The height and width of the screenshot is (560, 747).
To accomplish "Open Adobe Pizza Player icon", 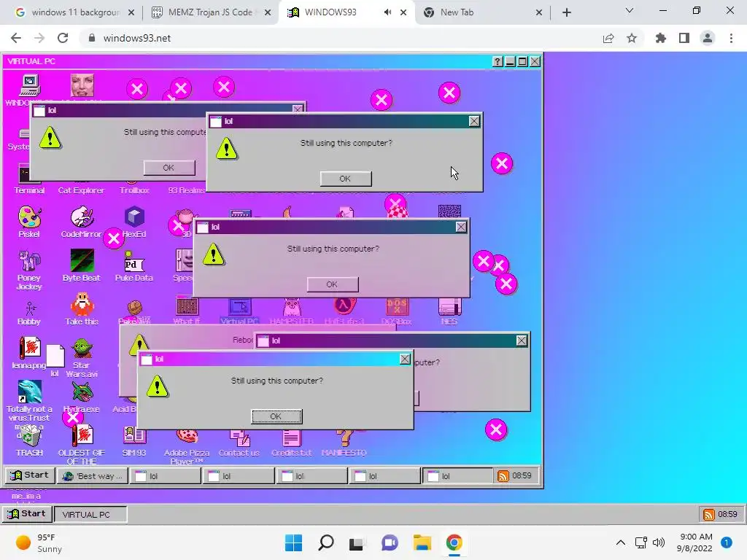I will (187, 448).
